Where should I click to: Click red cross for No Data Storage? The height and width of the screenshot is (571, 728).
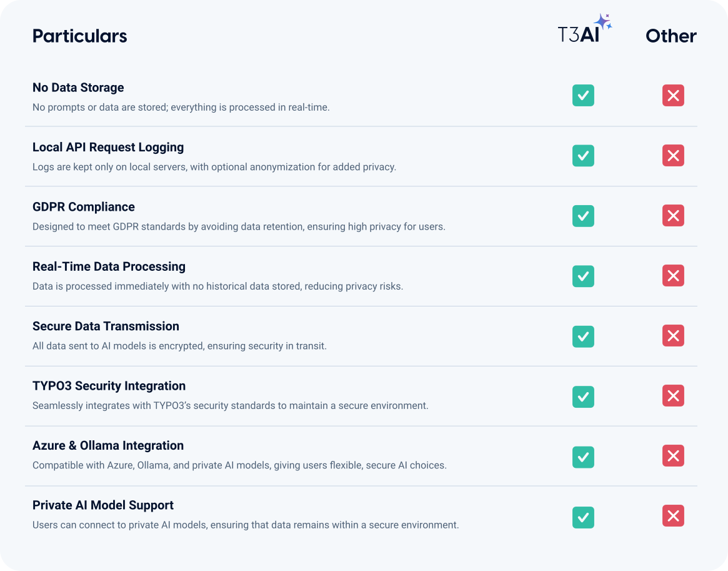click(673, 96)
